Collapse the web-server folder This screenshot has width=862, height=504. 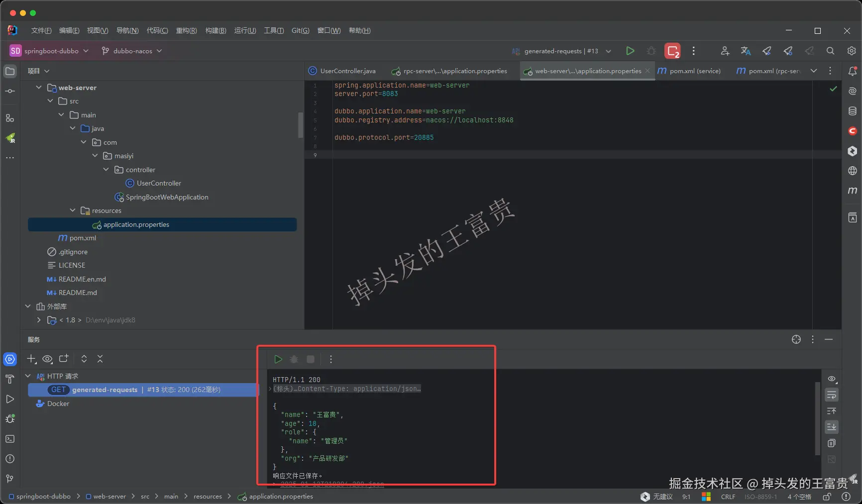point(39,88)
